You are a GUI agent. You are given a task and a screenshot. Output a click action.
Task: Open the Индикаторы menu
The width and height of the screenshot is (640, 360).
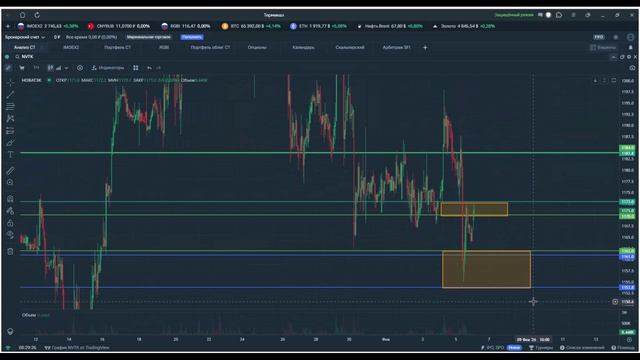pyautogui.click(x=107, y=68)
